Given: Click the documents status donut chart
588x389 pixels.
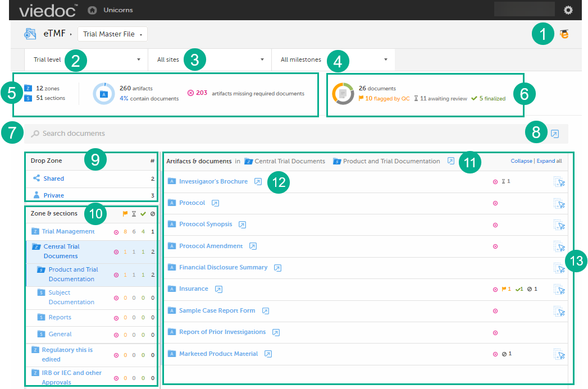Looking at the screenshot, I should [x=343, y=93].
